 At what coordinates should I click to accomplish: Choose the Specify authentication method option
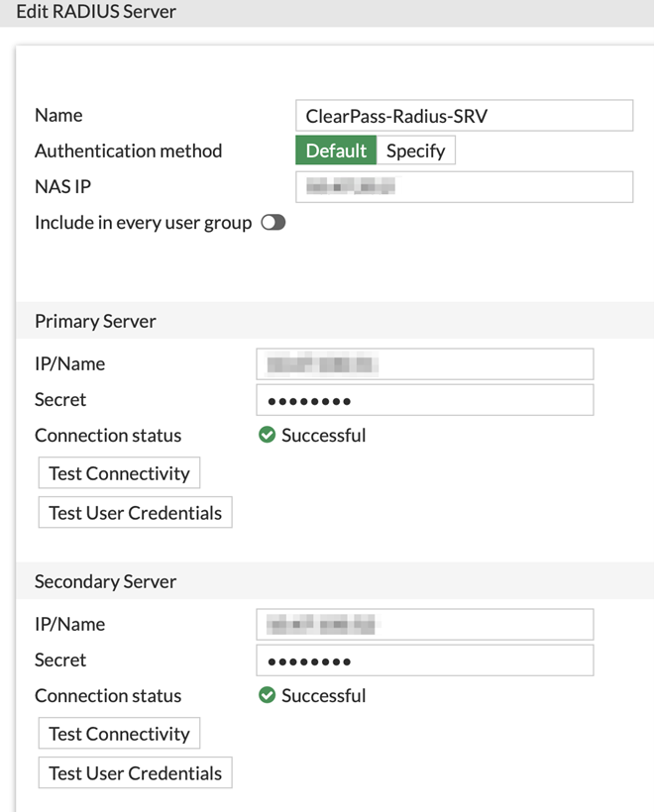[x=415, y=151]
